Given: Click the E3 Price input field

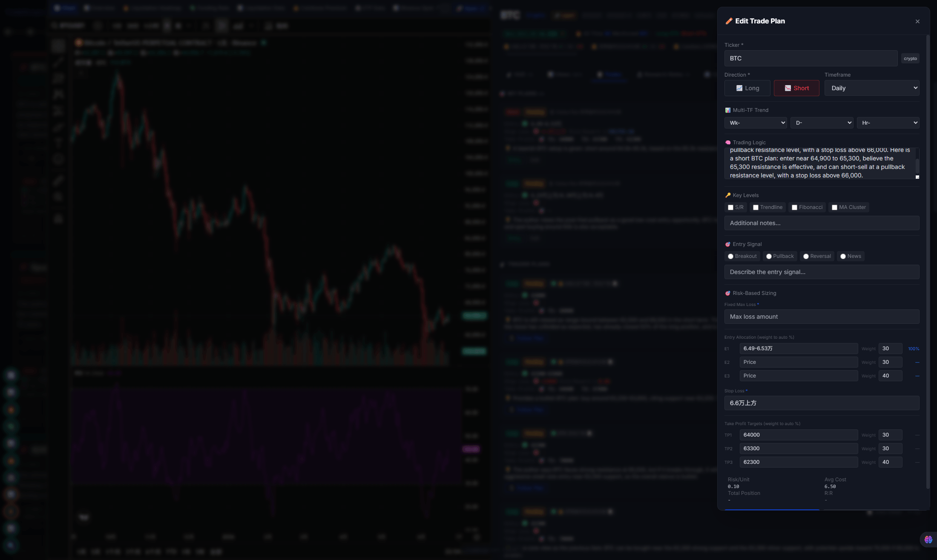Looking at the screenshot, I should [799, 376].
